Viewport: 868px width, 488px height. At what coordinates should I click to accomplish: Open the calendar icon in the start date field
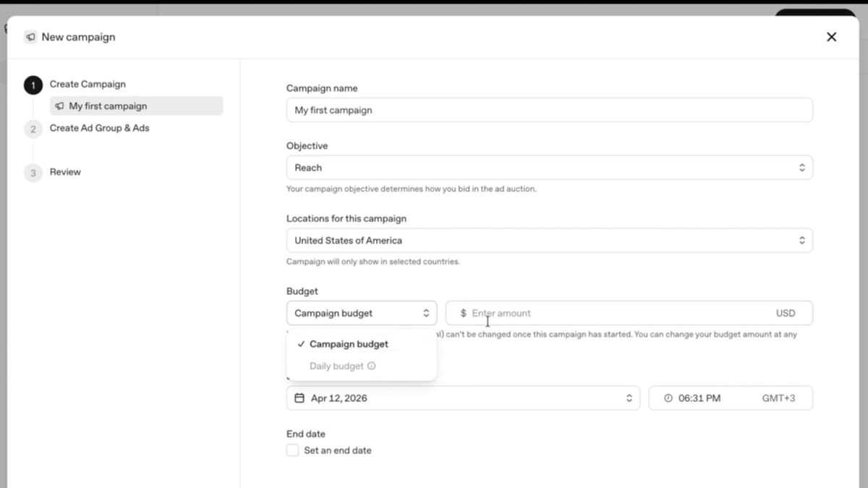300,398
